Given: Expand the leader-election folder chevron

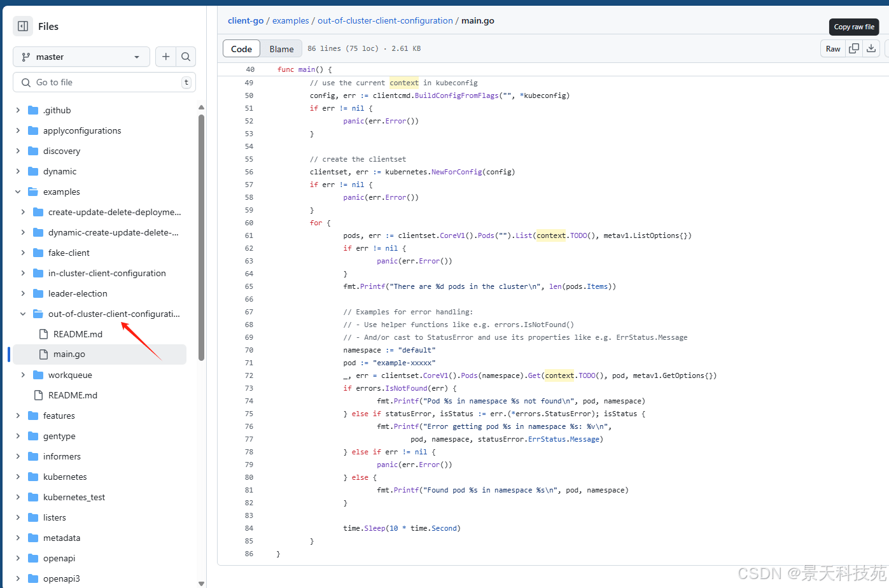Looking at the screenshot, I should [23, 293].
